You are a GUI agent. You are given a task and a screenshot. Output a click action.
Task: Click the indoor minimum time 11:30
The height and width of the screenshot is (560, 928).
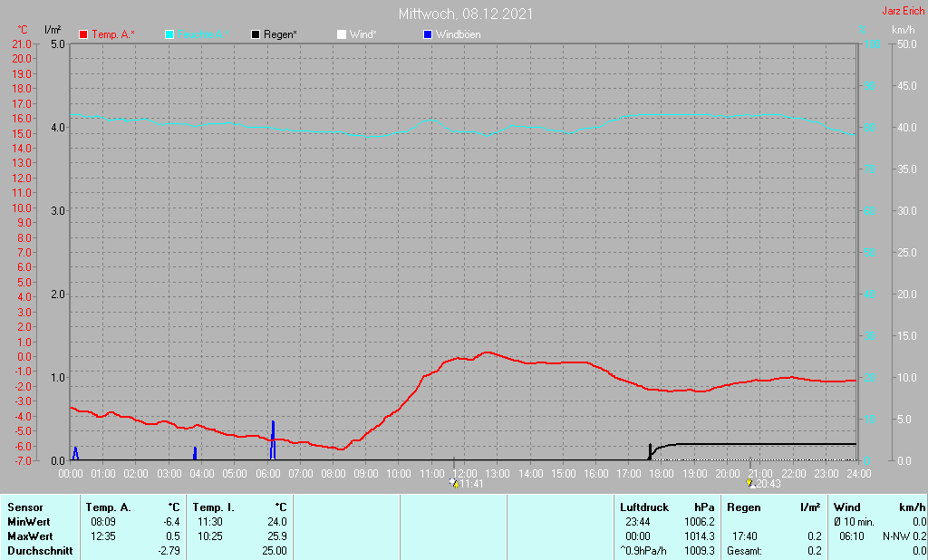(x=210, y=522)
